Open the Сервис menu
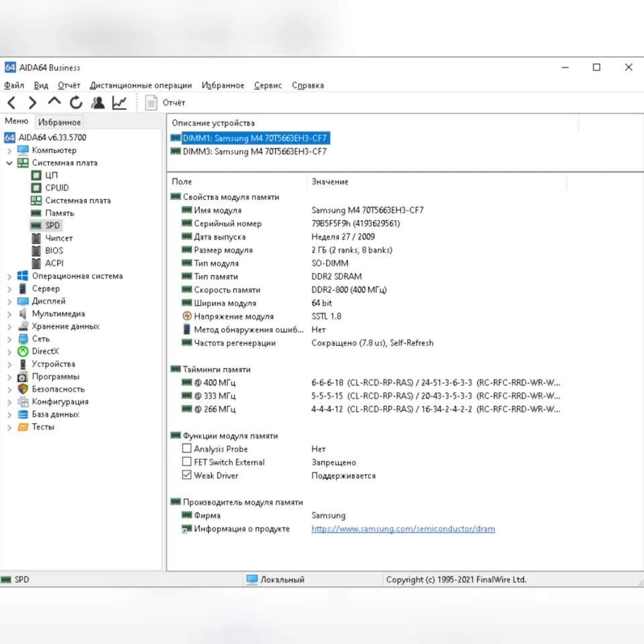The image size is (644, 644). (268, 85)
